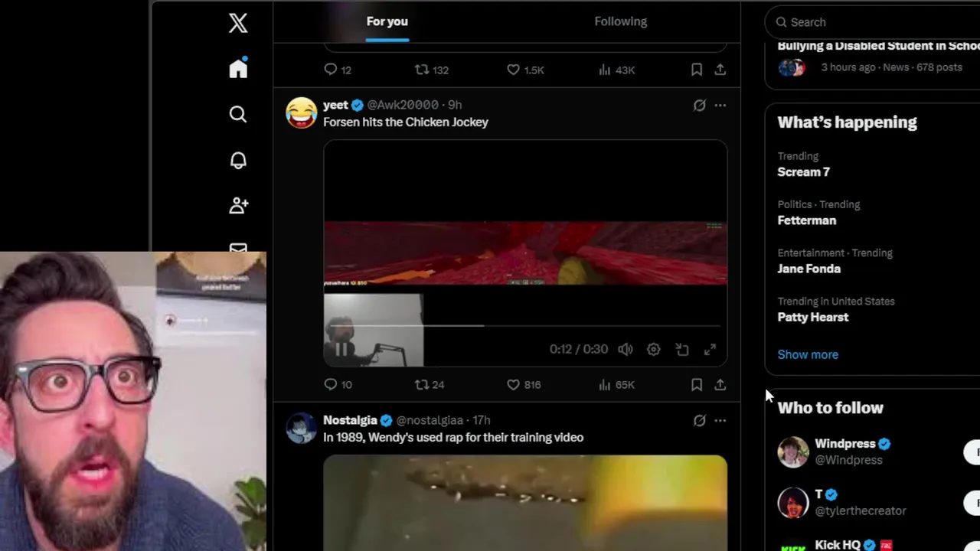
Task: Open the 9h timestamp on yeet's post
Action: coord(455,105)
